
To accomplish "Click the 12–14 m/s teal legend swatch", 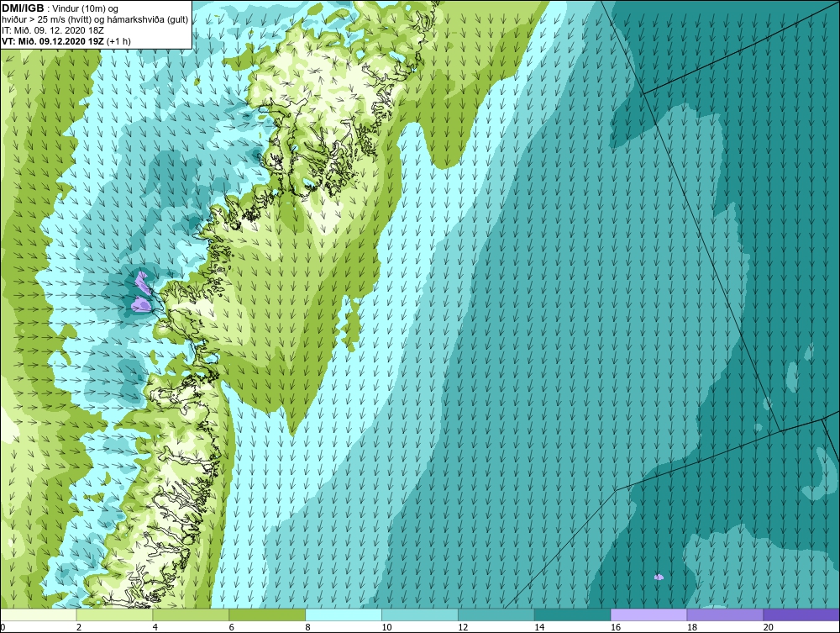I will coord(496,615).
